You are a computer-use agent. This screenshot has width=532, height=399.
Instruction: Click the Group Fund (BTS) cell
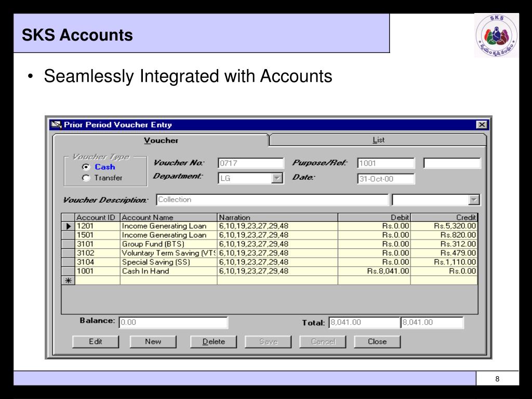tap(169, 244)
